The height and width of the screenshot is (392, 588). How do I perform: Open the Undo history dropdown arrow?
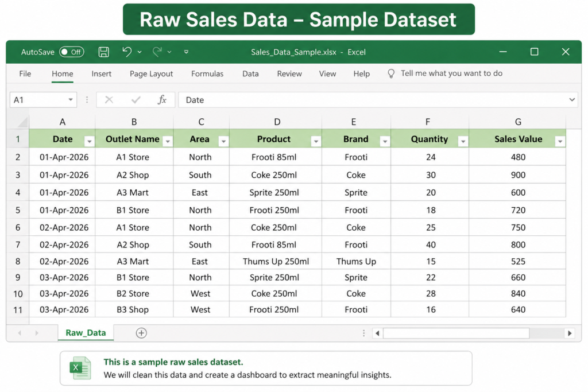click(140, 52)
